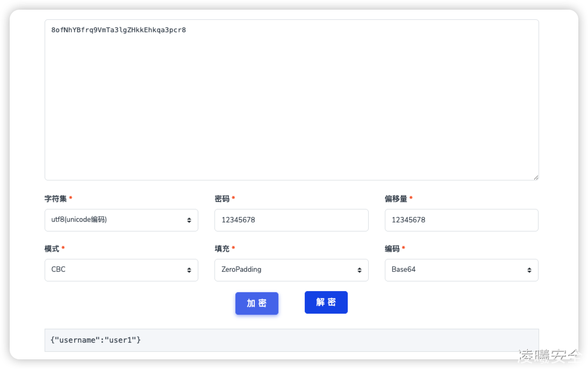This screenshot has width=588, height=369.
Task: Click the arrow icon on 模式 select
Action: pos(189,270)
